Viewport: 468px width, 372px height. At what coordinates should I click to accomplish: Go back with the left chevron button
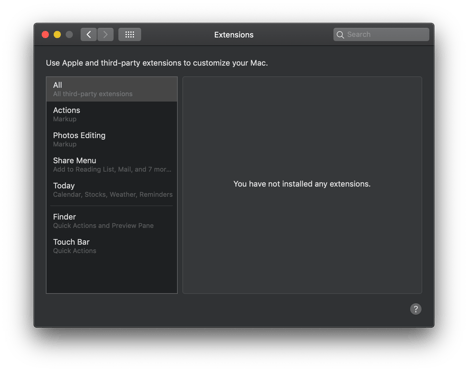89,34
